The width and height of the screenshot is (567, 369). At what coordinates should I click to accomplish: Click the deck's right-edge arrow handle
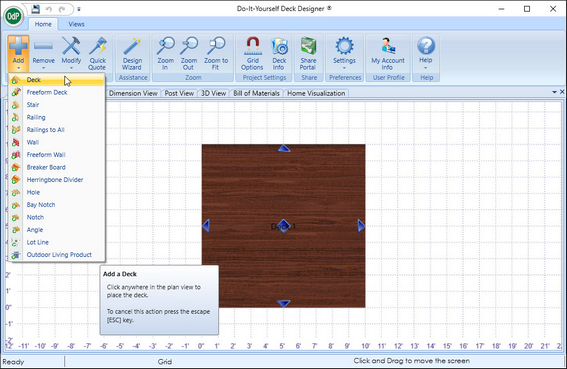(361, 226)
